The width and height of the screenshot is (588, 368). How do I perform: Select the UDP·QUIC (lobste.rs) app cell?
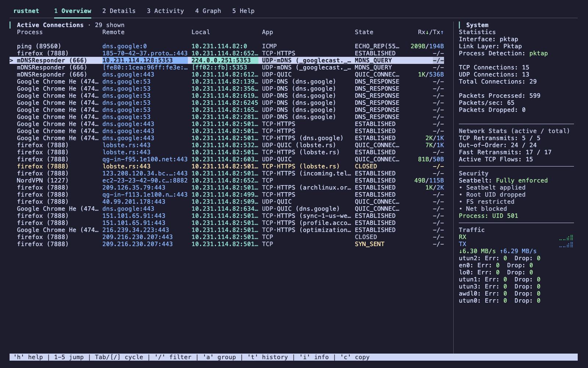pyautogui.click(x=299, y=145)
